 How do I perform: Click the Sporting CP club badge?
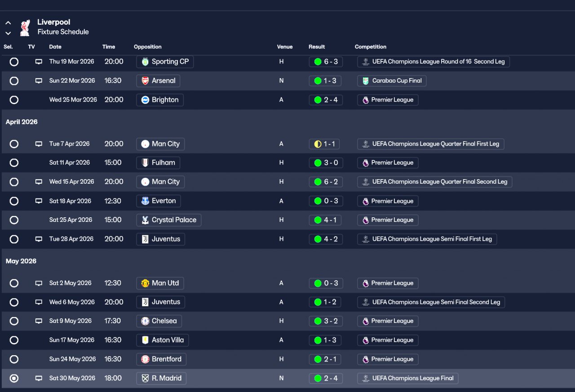point(145,62)
